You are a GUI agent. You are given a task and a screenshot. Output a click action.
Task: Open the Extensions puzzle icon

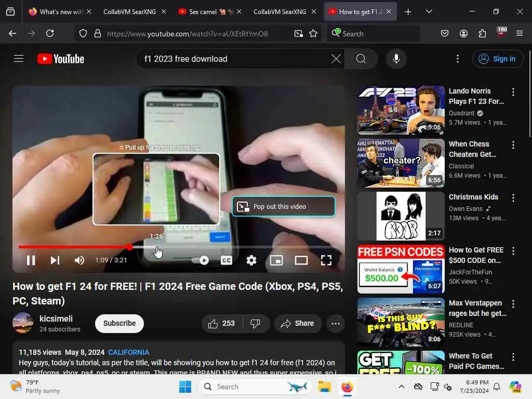click(x=482, y=33)
